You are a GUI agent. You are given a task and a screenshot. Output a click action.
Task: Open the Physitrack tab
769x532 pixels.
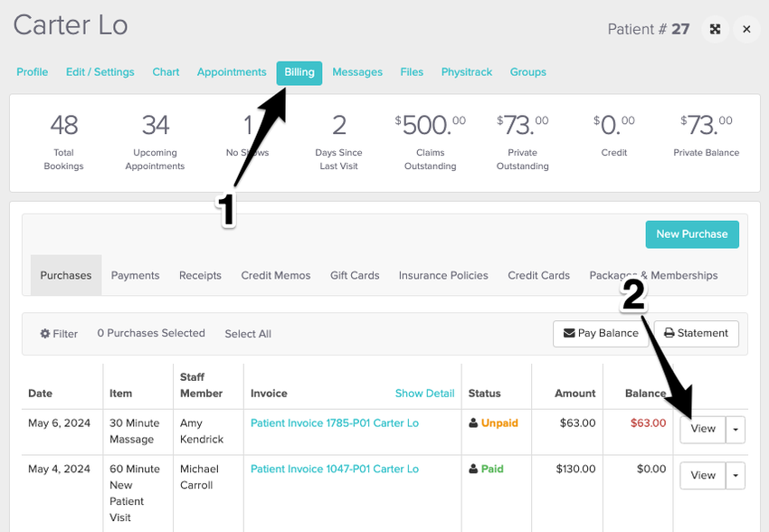pyautogui.click(x=467, y=72)
